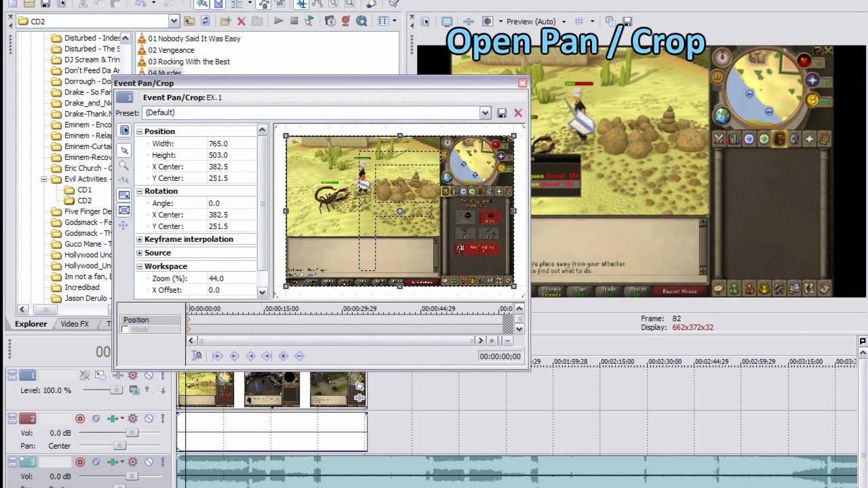Adjust track 1 Level slider

[x=117, y=390]
